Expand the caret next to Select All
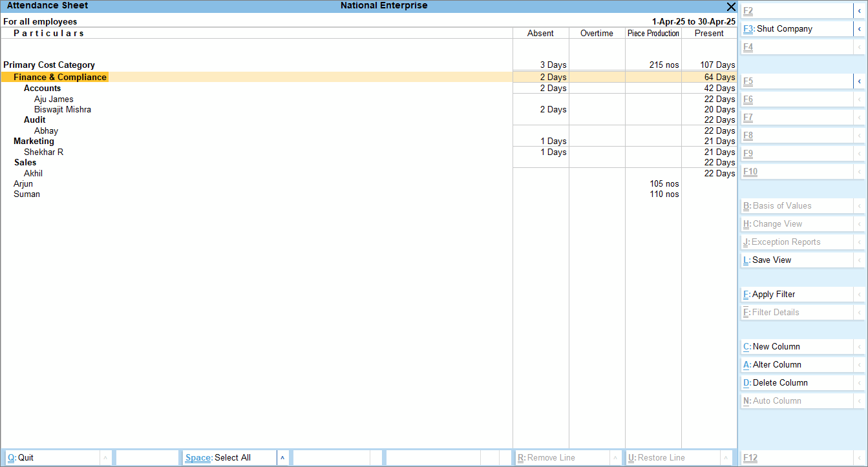 [x=282, y=458]
